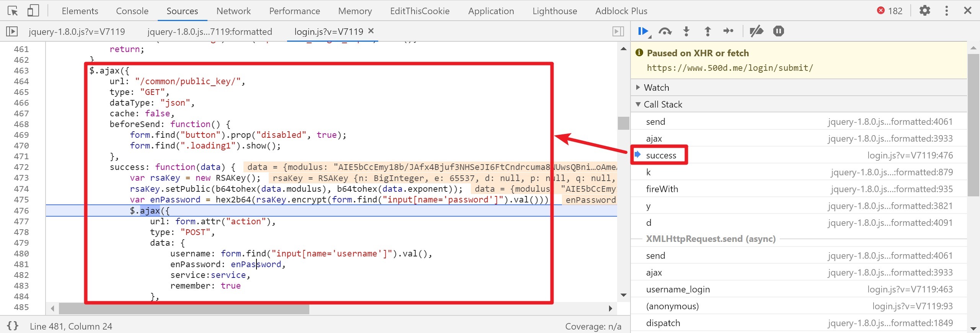The image size is (980, 333).
Task: Select the y call stack frame
Action: pos(799,206)
